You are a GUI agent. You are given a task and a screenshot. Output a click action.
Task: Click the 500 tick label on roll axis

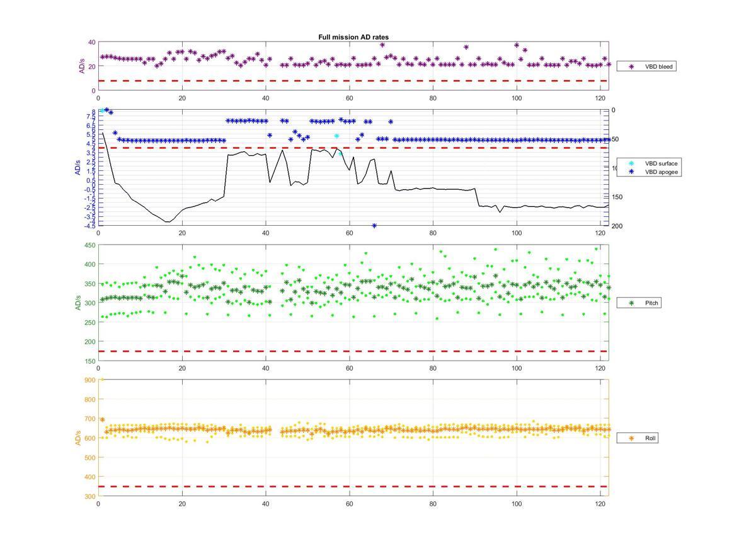90,458
